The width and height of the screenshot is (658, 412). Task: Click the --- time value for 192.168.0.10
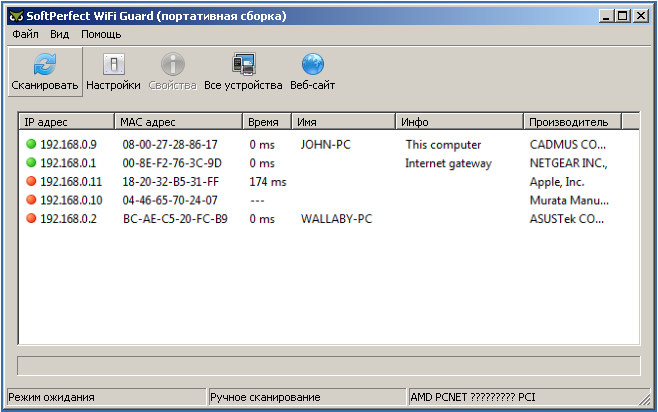tap(257, 201)
